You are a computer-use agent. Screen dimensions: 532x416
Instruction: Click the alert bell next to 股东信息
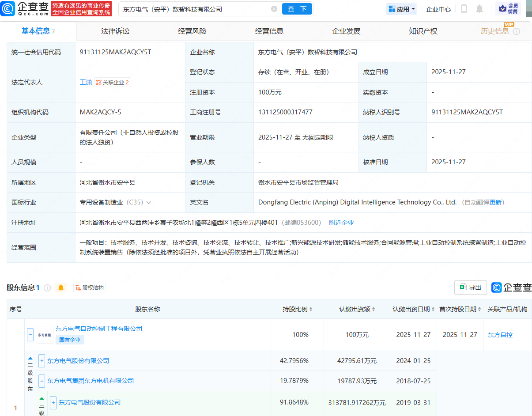click(x=60, y=287)
